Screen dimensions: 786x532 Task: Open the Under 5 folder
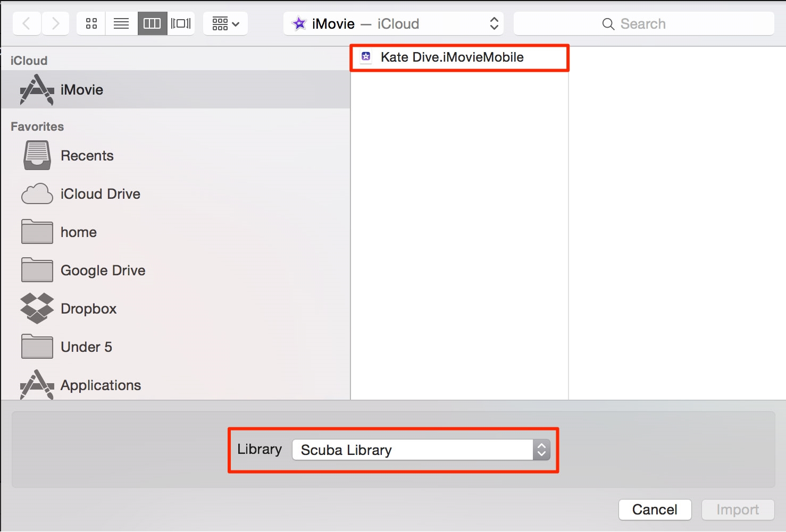[x=175, y=347]
